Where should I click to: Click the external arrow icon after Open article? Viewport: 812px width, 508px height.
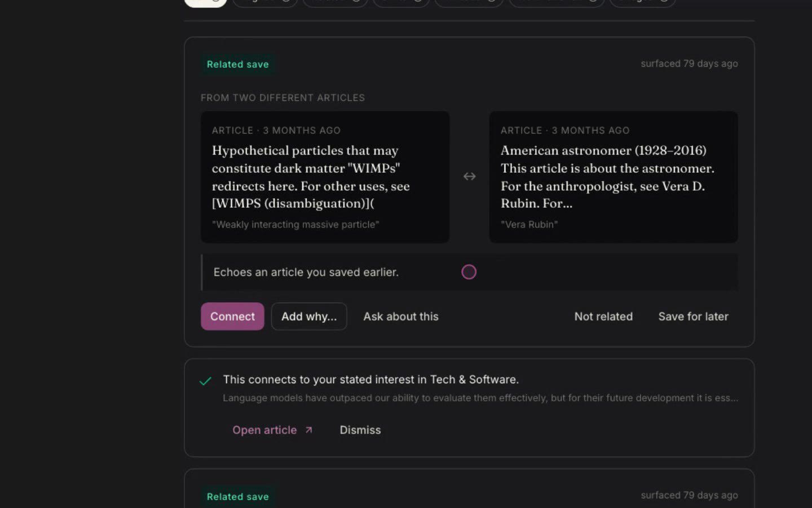pyautogui.click(x=308, y=430)
